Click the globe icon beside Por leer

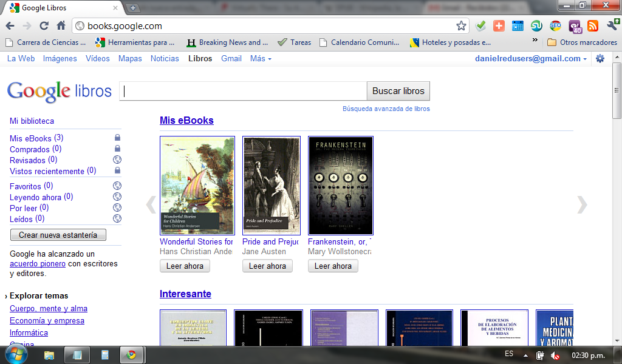[x=117, y=207]
